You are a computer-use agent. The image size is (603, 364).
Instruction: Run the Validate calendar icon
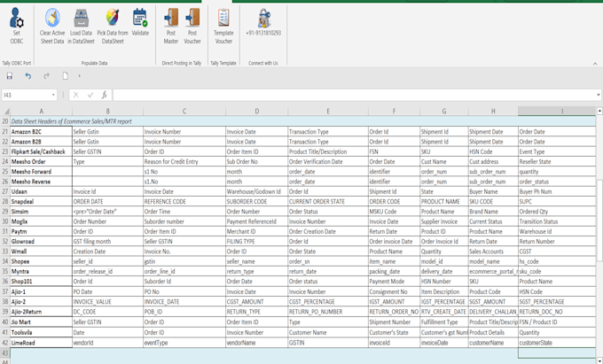[x=140, y=18]
